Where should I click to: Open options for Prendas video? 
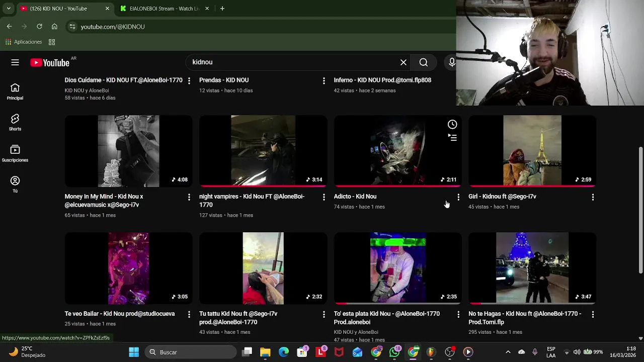(324, 80)
